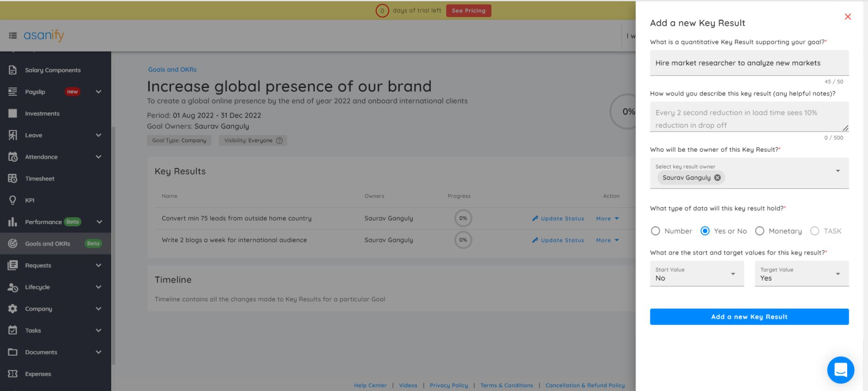Click the KPI lightbulb icon
Viewport: 868px width, 391px height.
13,200
